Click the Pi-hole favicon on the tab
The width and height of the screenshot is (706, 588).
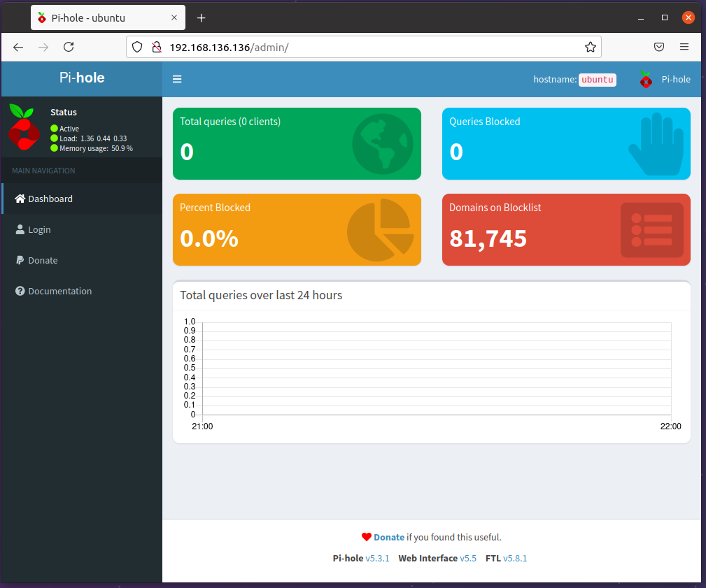(x=42, y=17)
